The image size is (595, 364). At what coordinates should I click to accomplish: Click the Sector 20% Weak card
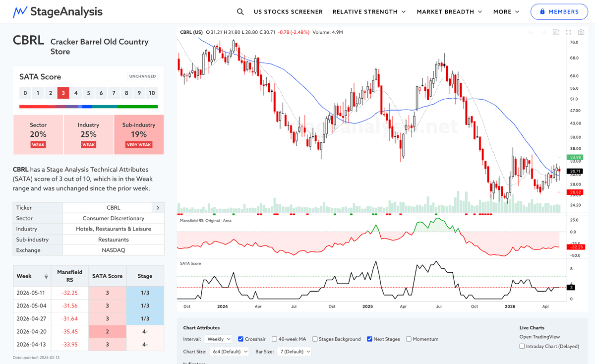38,134
